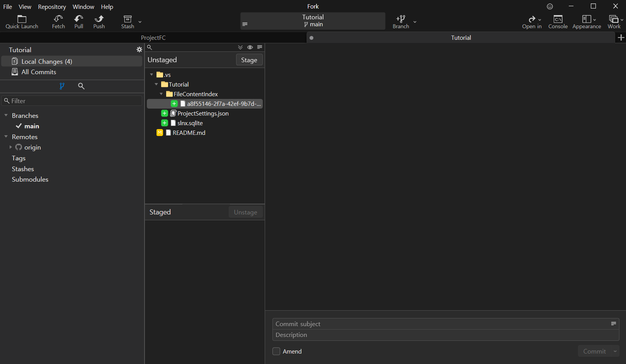The image size is (626, 364).
Task: Open the commit message options icon
Action: (x=613, y=323)
